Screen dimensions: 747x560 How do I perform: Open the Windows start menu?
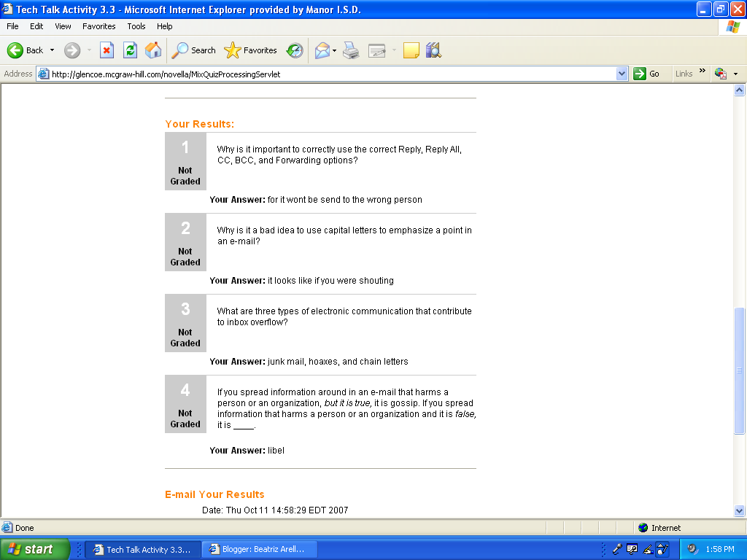point(35,549)
